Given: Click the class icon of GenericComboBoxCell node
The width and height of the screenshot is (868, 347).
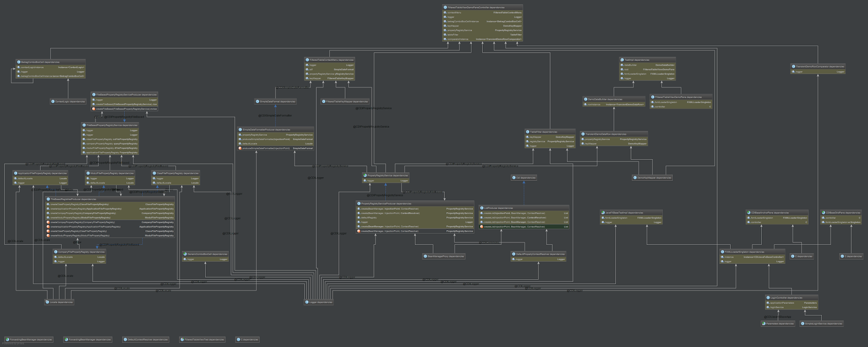Looking at the screenshot, I should click(186, 254).
